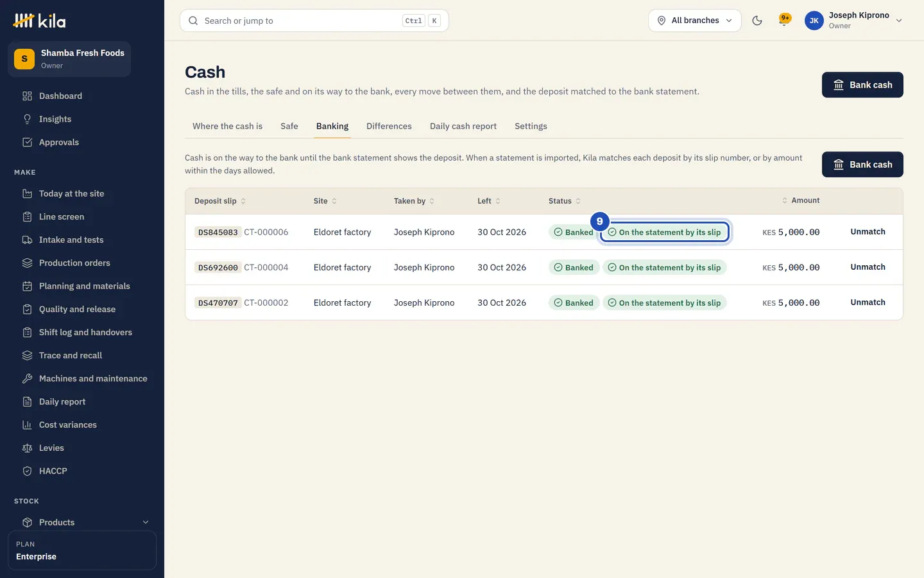Sort table by Status column
Viewport: 924px width, 578px height.
pos(565,201)
